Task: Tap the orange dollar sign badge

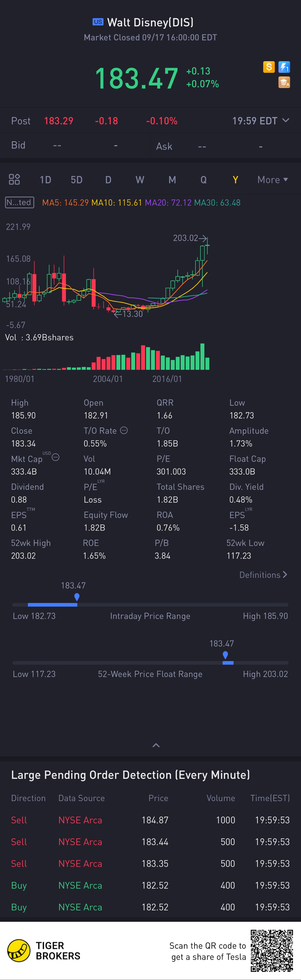Action: tap(269, 67)
